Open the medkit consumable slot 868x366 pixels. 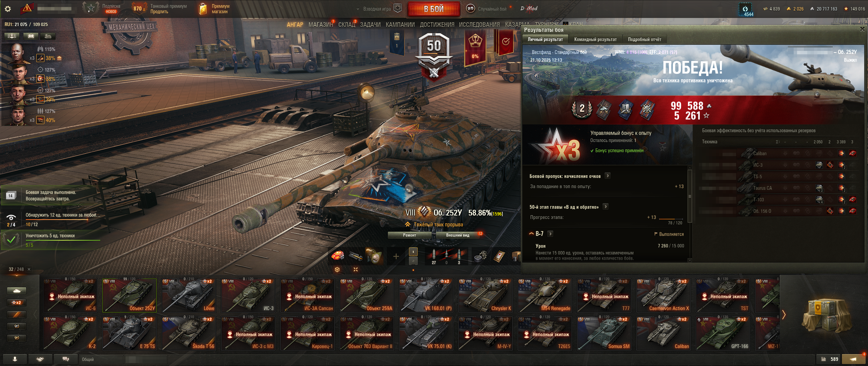[499, 257]
